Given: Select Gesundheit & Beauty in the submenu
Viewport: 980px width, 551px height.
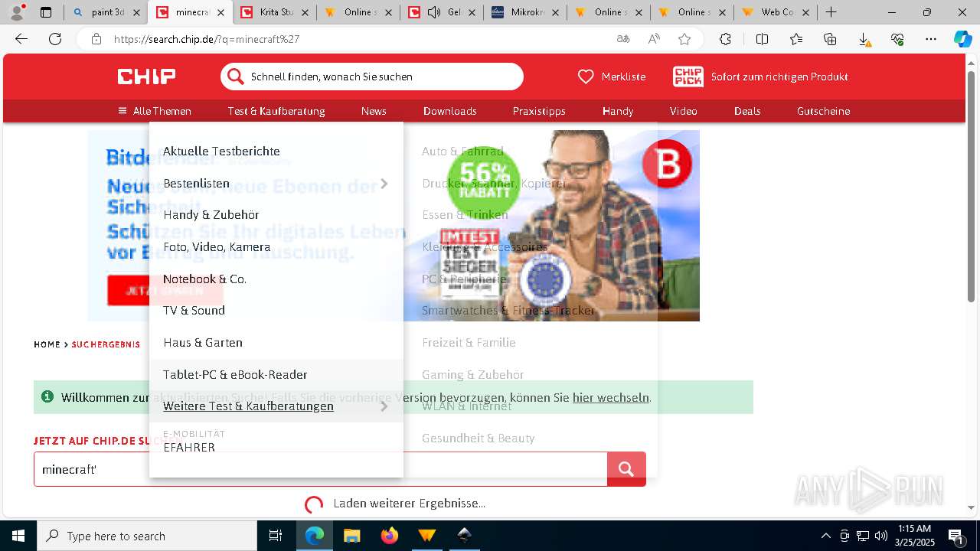Looking at the screenshot, I should 479,439.
